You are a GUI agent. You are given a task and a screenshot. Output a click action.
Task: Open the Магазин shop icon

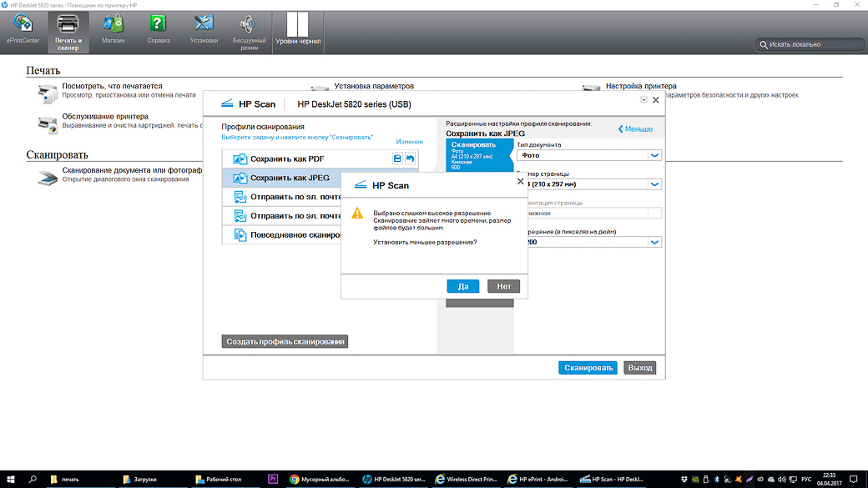click(x=113, y=29)
